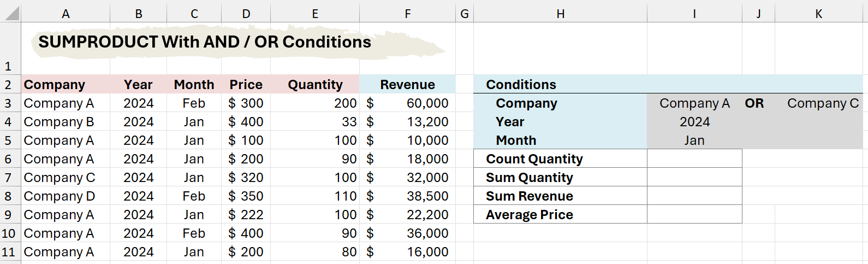
Task: Select the 2024 Year condition cell
Action: (x=694, y=122)
